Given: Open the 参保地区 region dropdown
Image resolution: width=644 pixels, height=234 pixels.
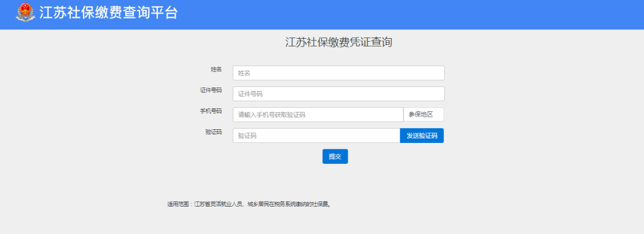Looking at the screenshot, I should 423,115.
